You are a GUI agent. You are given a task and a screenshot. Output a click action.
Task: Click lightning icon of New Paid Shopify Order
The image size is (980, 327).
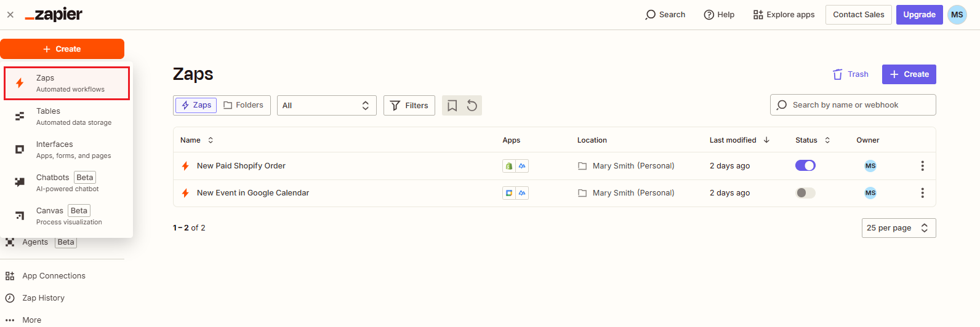(185, 166)
